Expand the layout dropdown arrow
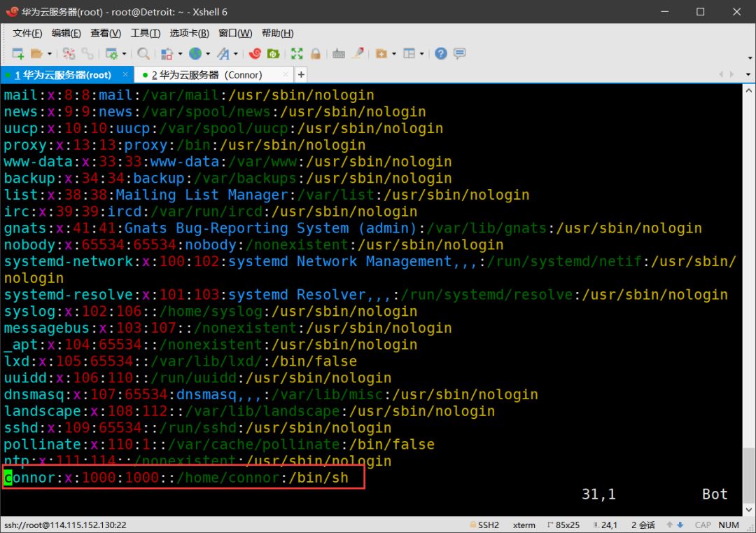 [422, 53]
